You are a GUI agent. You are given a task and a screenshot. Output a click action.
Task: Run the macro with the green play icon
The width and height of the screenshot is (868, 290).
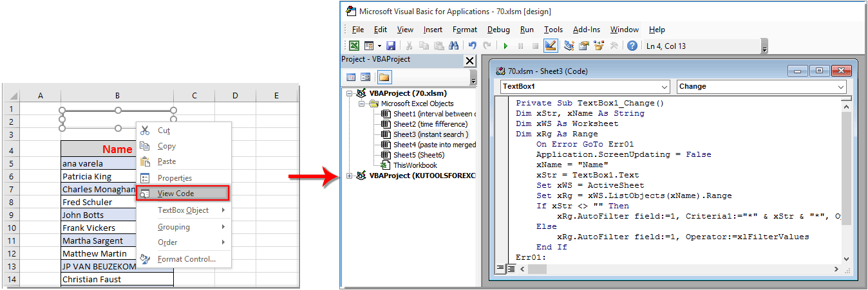pos(505,46)
